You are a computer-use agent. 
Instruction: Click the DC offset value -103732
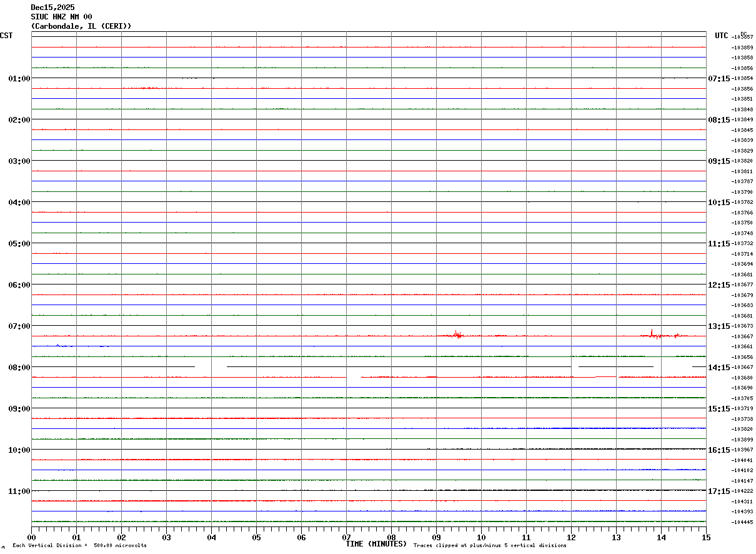[742, 243]
